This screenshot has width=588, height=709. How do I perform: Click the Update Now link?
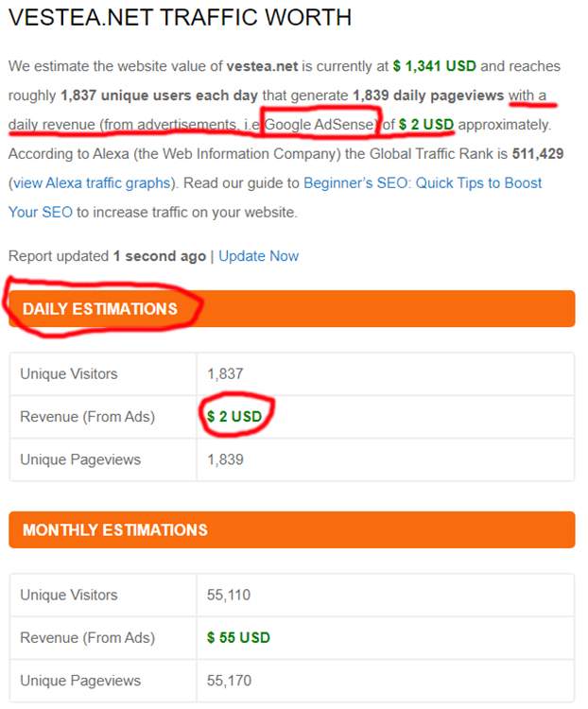pyautogui.click(x=258, y=256)
